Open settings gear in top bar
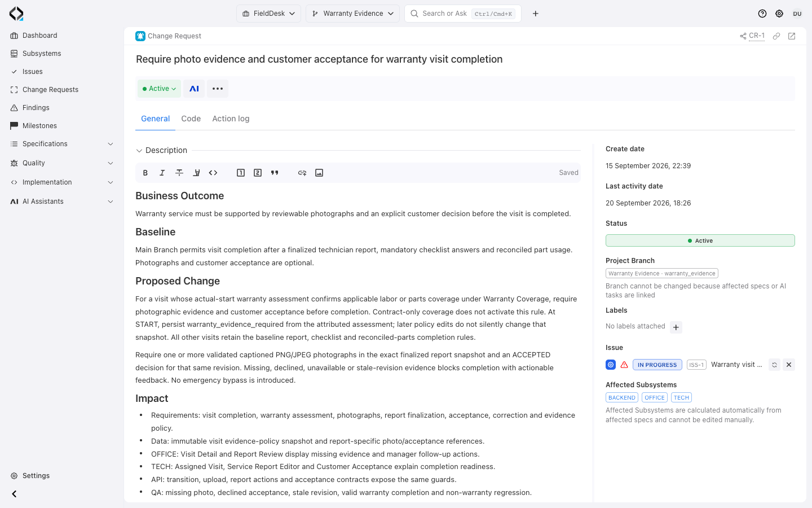 pos(779,14)
